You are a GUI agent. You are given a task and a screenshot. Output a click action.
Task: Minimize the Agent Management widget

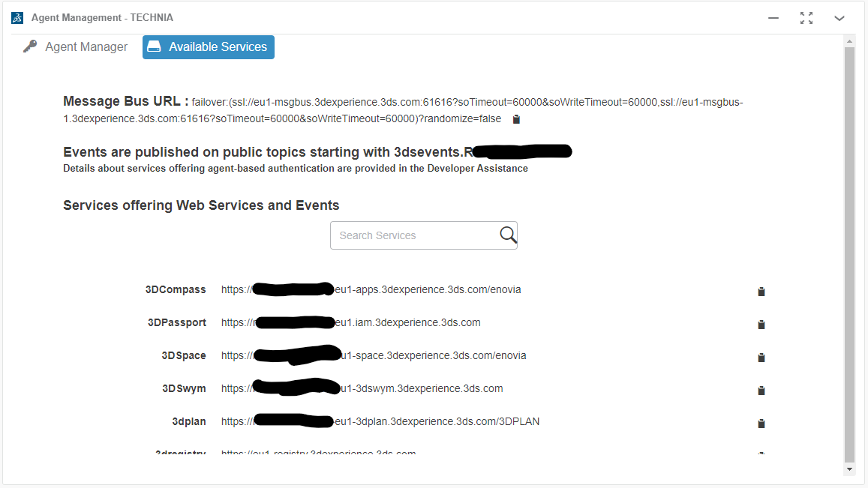773,18
